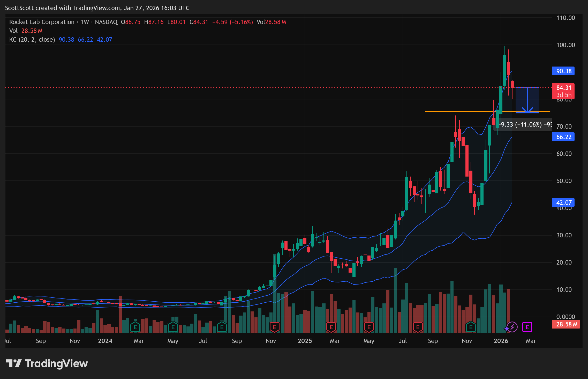588x379 pixels.
Task: Click the 28.58 M volume label on axis
Action: coord(566,324)
